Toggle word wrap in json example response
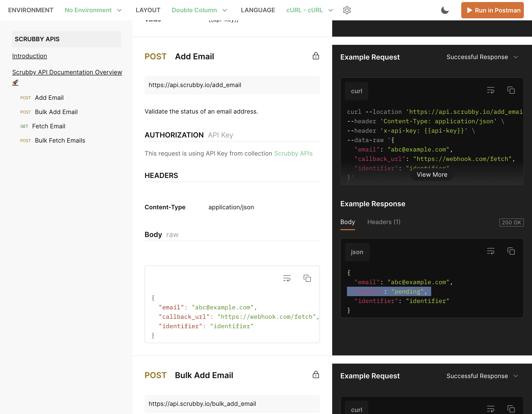Viewport: 532px width, 414px height. [x=491, y=251]
